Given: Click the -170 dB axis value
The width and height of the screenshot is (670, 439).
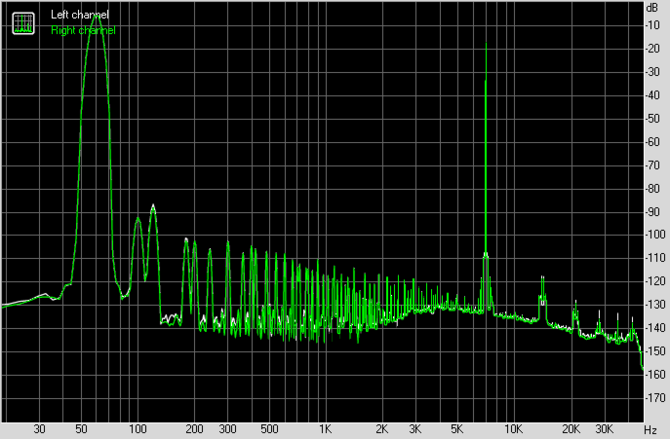Looking at the screenshot, I should [656, 398].
